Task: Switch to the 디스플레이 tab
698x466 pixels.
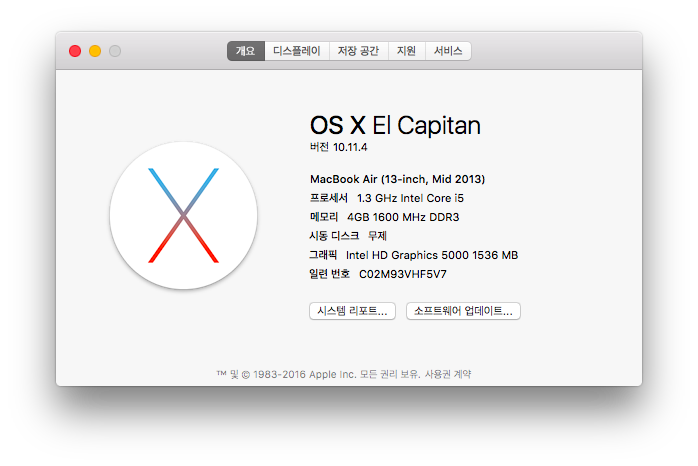Action: (x=297, y=51)
